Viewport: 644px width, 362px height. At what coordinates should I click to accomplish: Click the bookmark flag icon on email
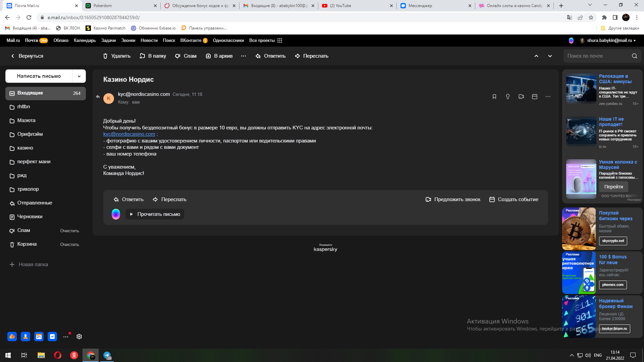click(x=494, y=97)
